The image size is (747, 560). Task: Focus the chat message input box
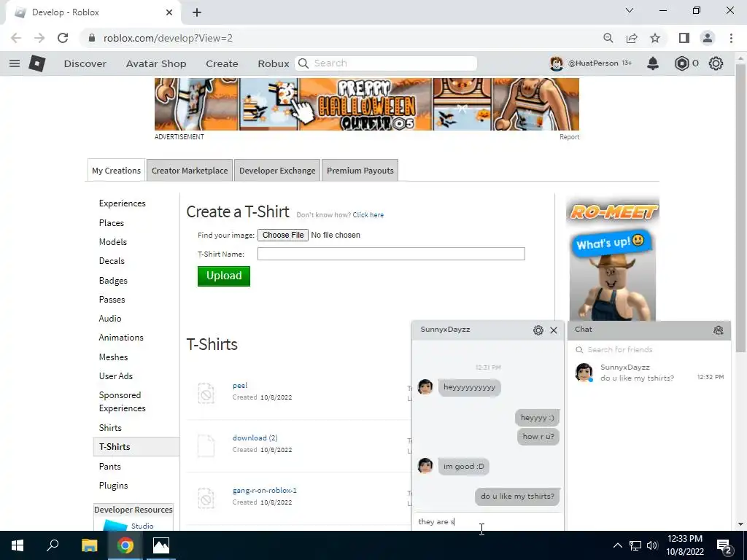pos(488,521)
